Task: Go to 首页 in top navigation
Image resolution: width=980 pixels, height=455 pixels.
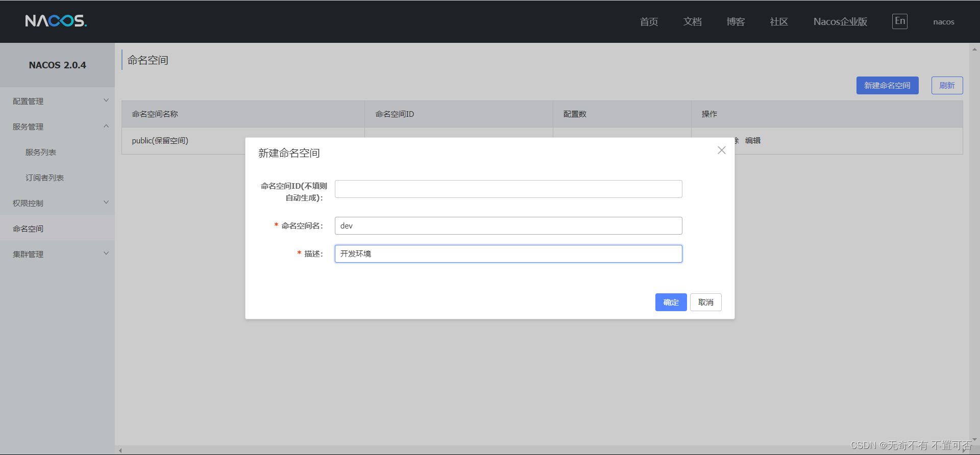Action: click(x=649, y=21)
